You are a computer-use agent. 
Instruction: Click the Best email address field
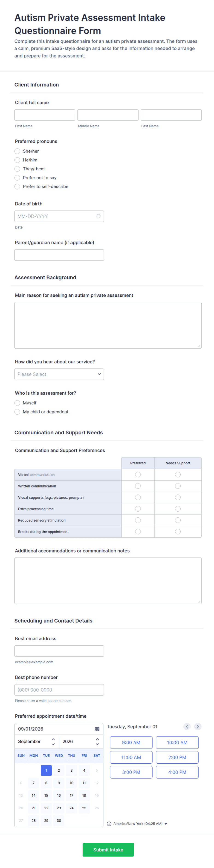pyautogui.click(x=59, y=651)
